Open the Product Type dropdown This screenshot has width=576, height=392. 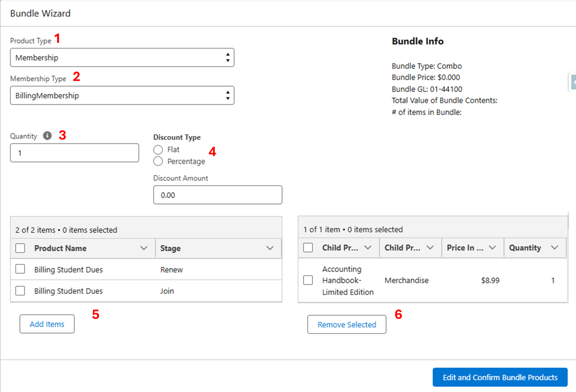pyautogui.click(x=122, y=58)
